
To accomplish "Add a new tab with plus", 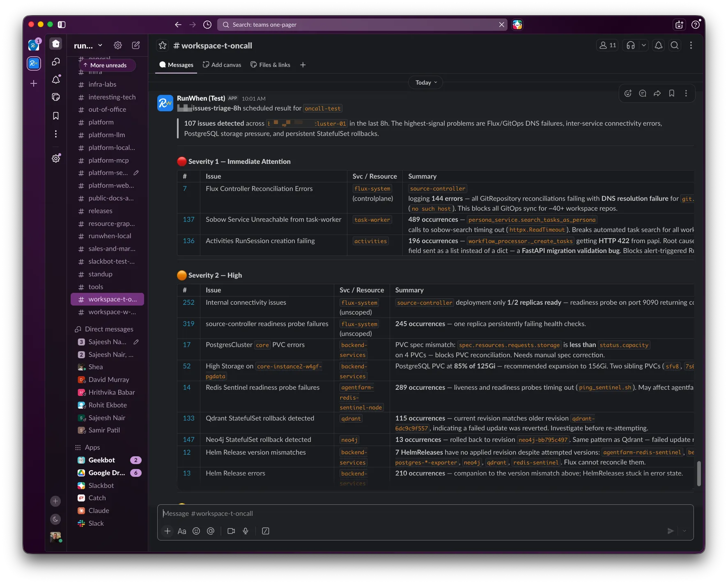I will 303,65.
